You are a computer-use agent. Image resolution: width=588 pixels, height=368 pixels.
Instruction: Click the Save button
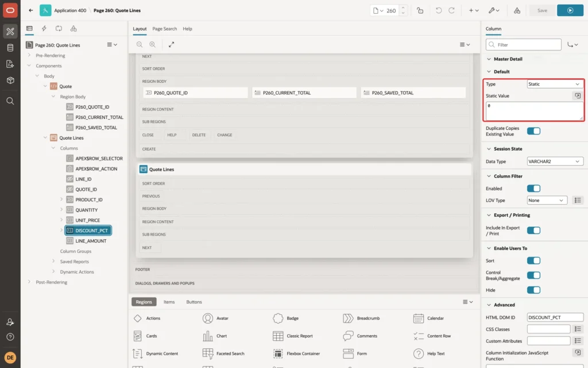[542, 10]
